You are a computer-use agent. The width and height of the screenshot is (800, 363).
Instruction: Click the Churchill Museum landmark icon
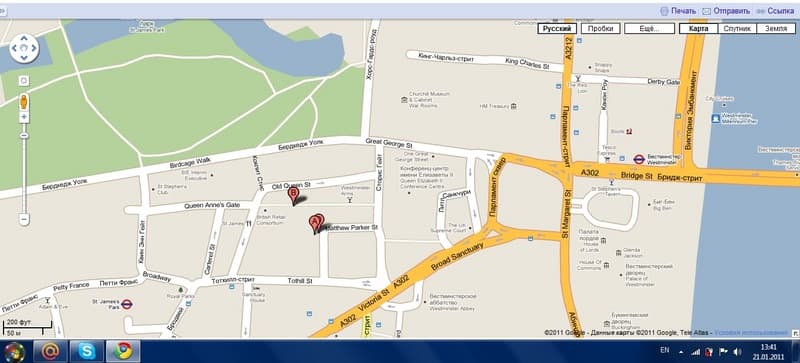pyautogui.click(x=404, y=100)
